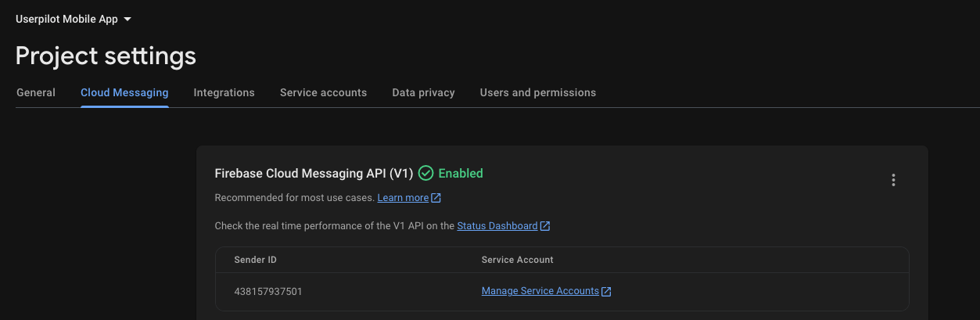
Task: Click the external link icon beside Status Dashboard
Action: coord(545,226)
